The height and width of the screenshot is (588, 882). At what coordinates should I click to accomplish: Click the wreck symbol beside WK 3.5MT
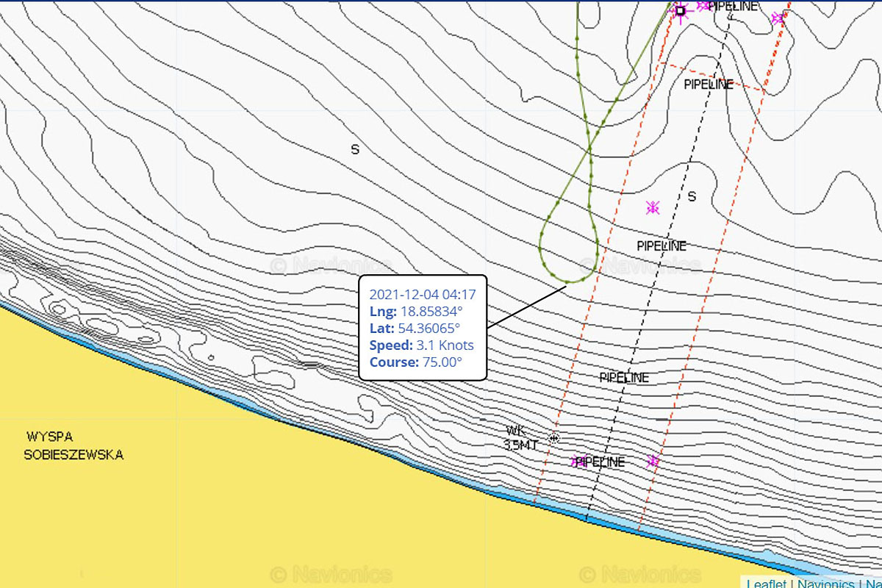click(x=554, y=439)
